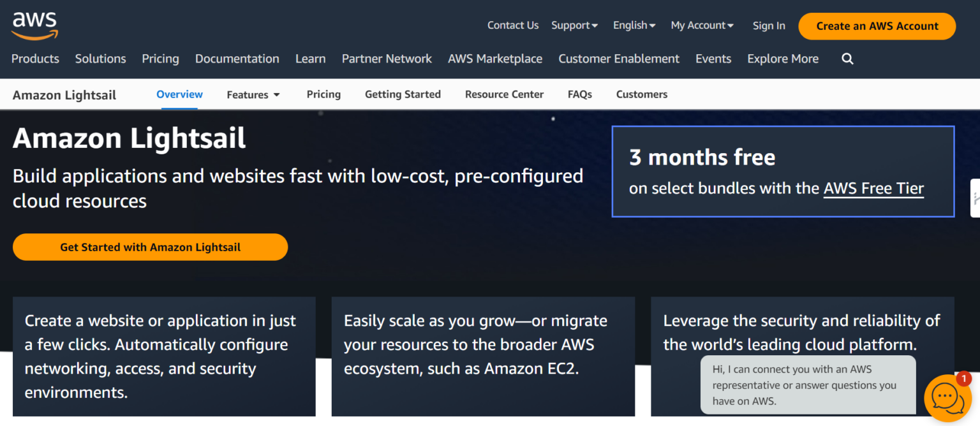Image resolution: width=980 pixels, height=426 pixels.
Task: Click the Sign In link
Action: [769, 26]
